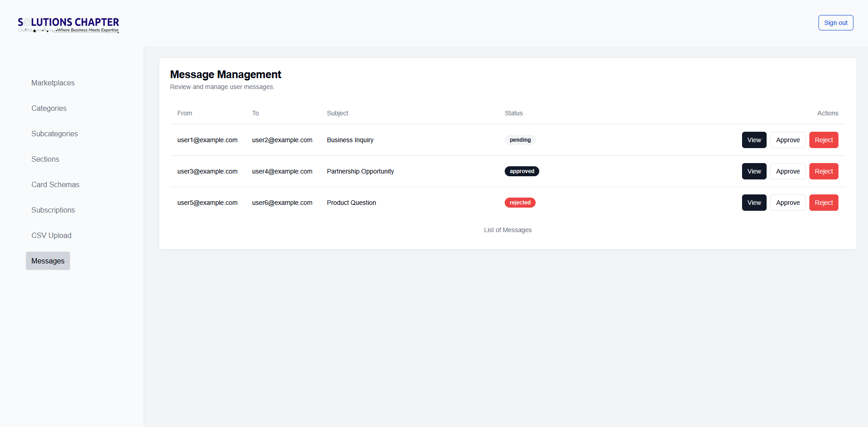The image size is (868, 427).
Task: View the Business Inquiry message
Action: point(754,140)
